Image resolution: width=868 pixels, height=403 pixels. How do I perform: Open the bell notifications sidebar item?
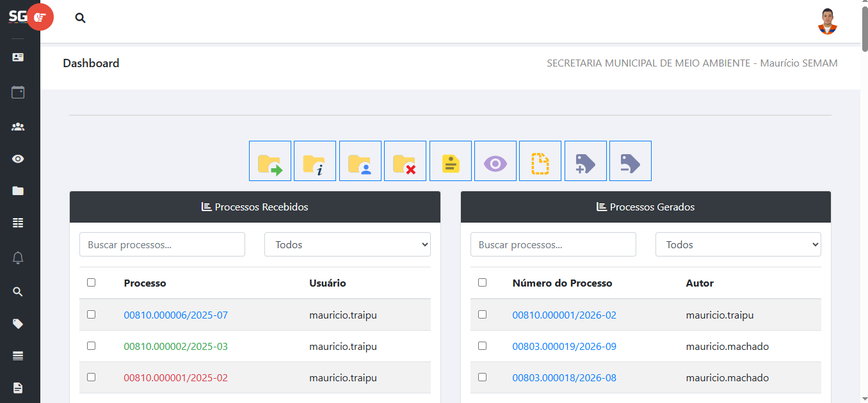(x=18, y=258)
